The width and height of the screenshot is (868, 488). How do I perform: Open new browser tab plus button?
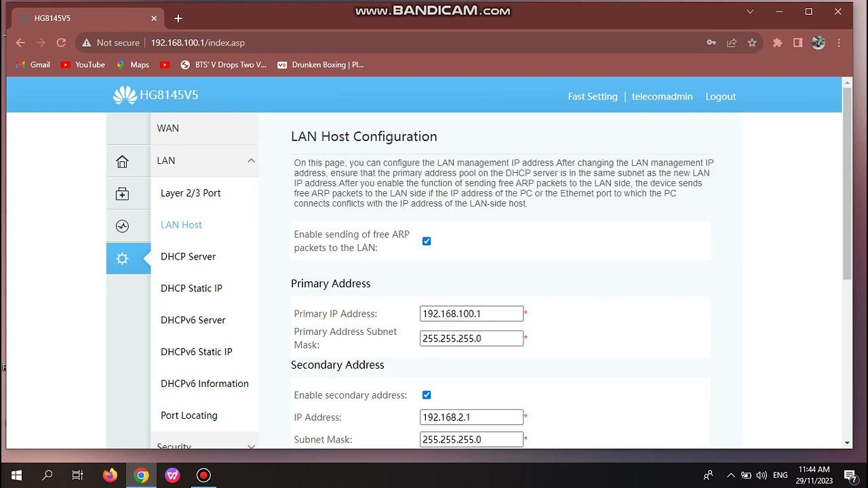178,18
